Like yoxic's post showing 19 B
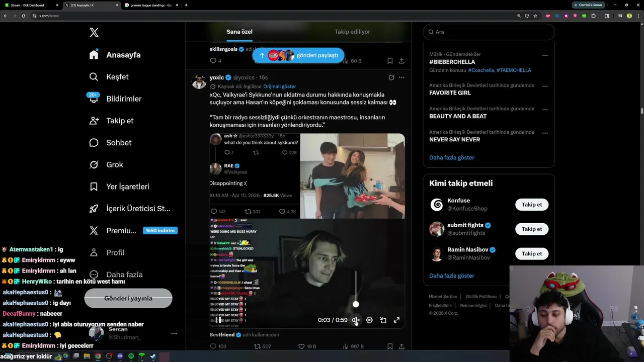 [x=307, y=346]
